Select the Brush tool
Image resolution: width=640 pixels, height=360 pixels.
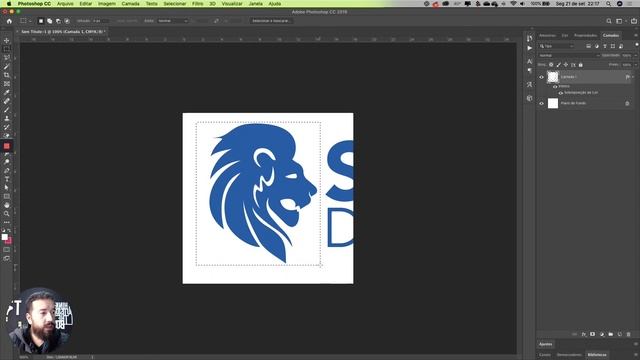pos(7,110)
